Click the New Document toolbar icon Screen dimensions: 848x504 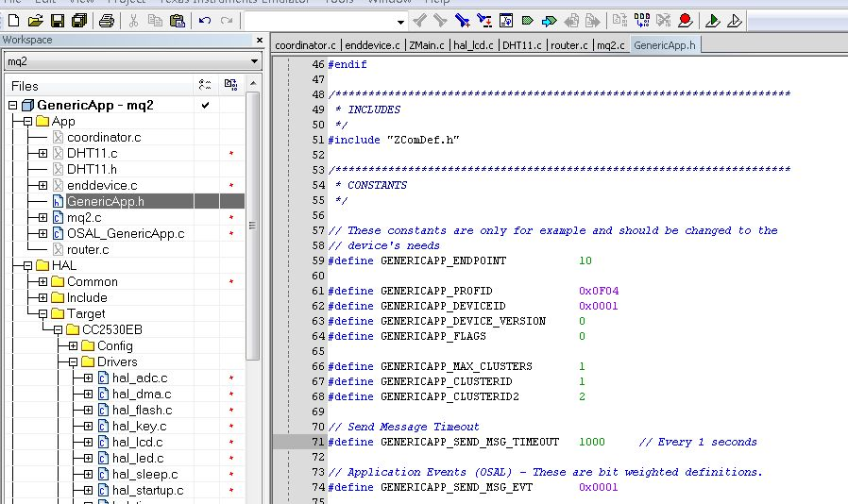point(13,21)
